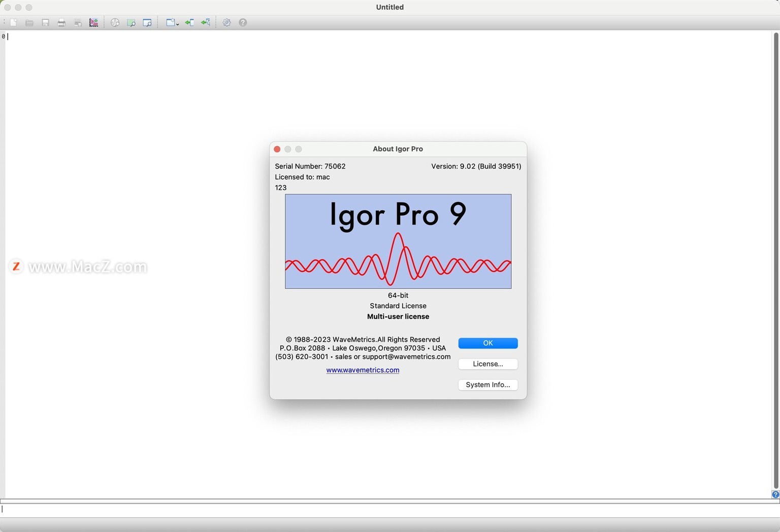Click the Multi-user license text
The image size is (780, 532).
[x=398, y=317]
